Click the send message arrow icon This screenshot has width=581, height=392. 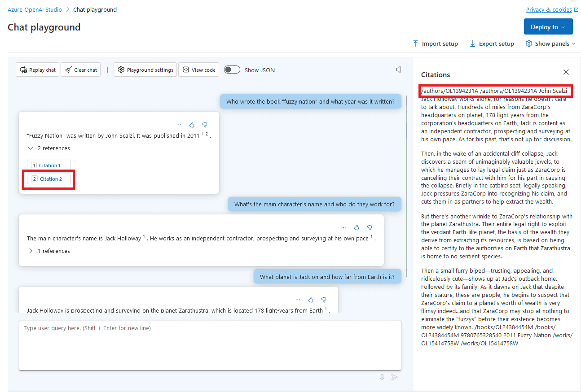tap(395, 377)
